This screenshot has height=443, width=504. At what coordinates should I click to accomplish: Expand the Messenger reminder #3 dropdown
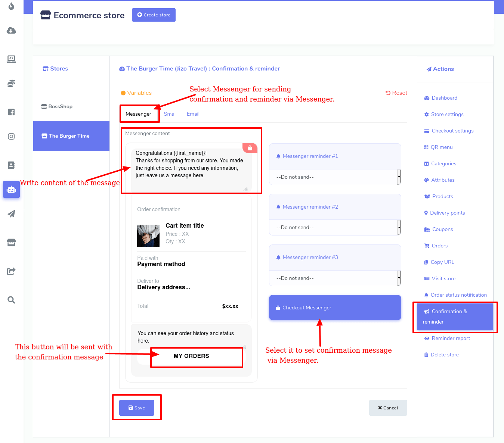click(x=335, y=278)
